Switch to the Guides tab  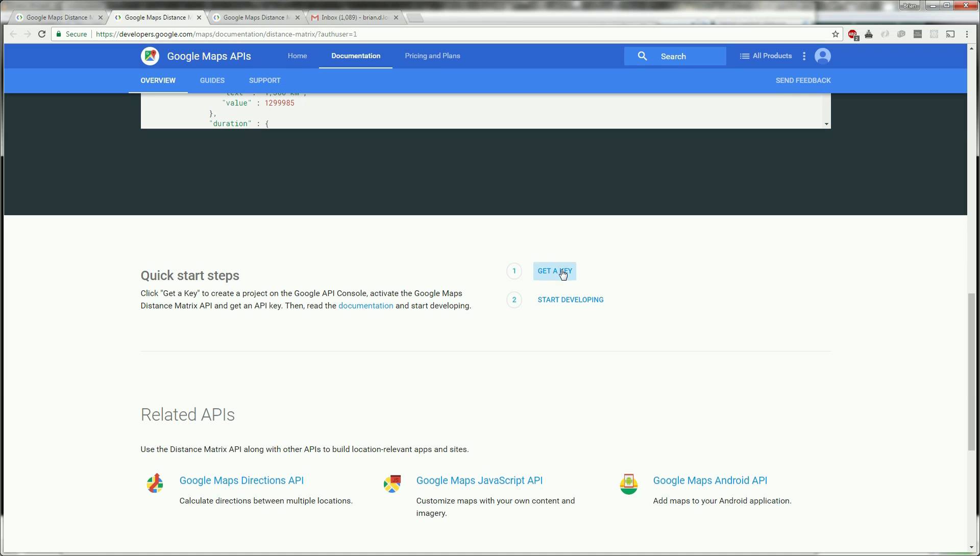tap(212, 80)
